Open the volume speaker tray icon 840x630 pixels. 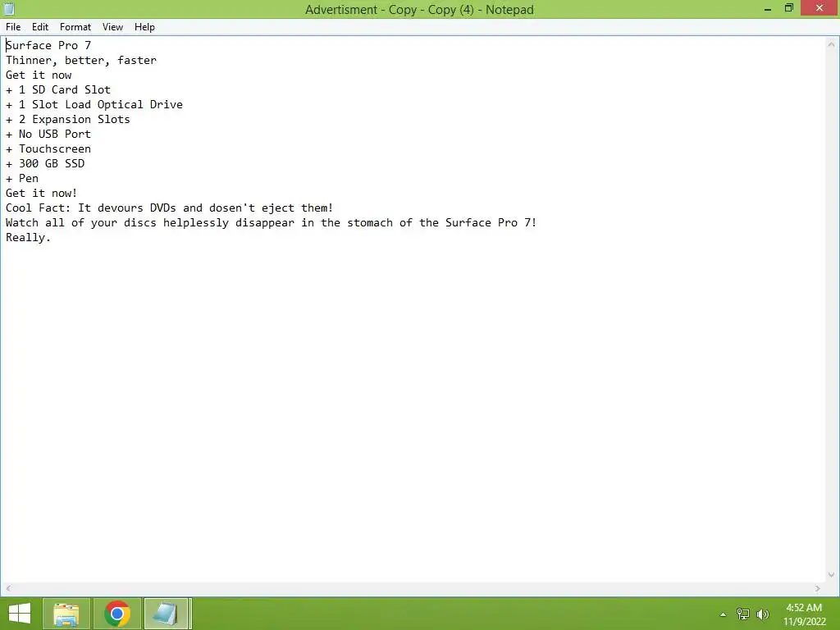coord(762,614)
